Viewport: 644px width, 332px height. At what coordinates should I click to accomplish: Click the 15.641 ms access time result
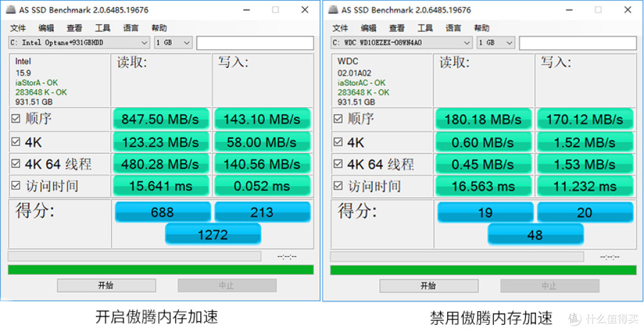pos(160,186)
